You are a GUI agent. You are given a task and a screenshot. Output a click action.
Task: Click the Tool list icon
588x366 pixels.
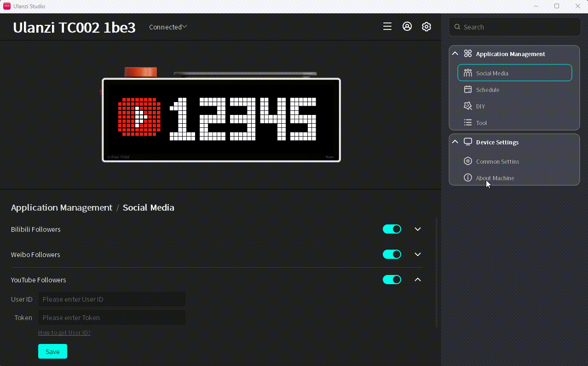468,123
